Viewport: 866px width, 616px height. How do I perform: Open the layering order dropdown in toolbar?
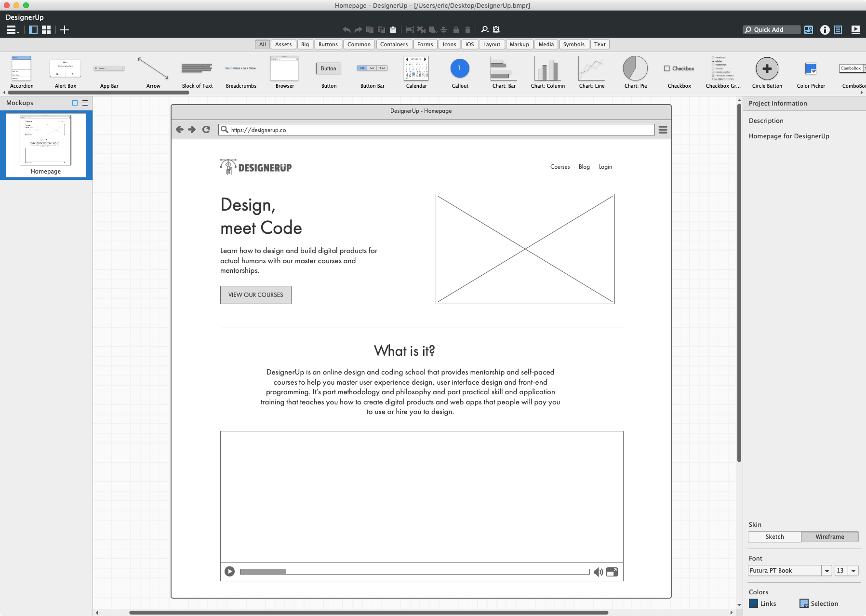click(433, 30)
